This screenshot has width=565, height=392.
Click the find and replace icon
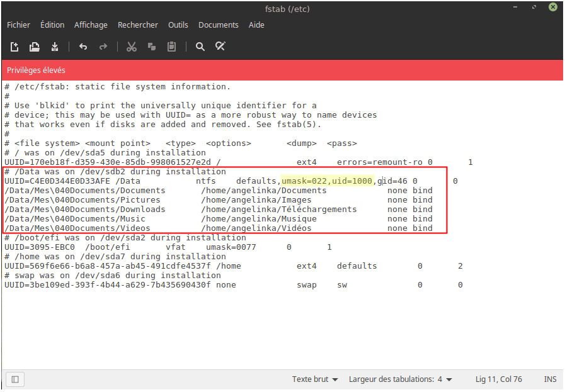(x=220, y=47)
